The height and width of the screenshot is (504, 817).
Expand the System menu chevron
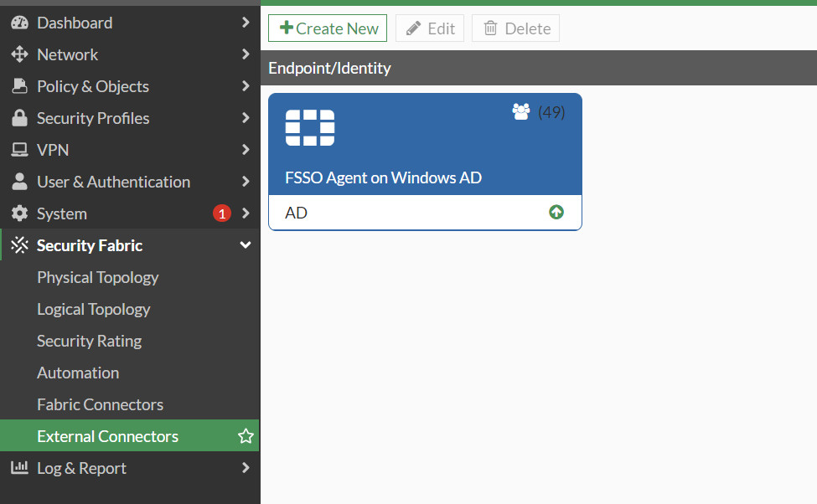[246, 213]
